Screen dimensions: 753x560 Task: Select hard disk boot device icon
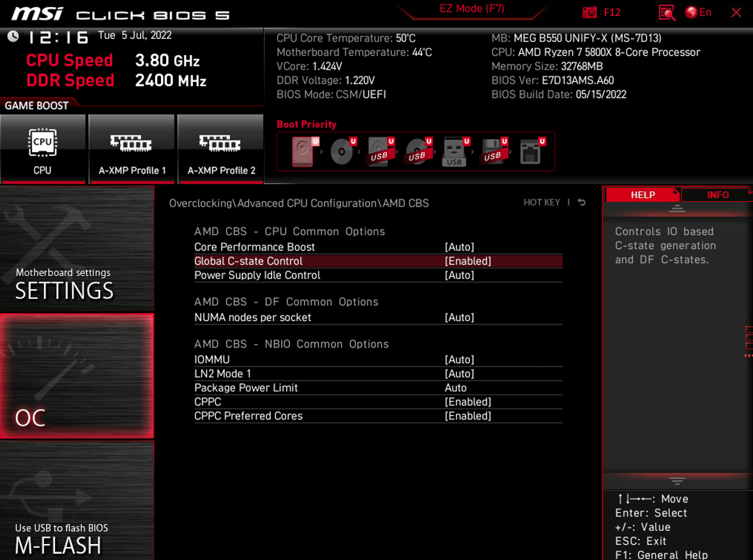tap(304, 151)
